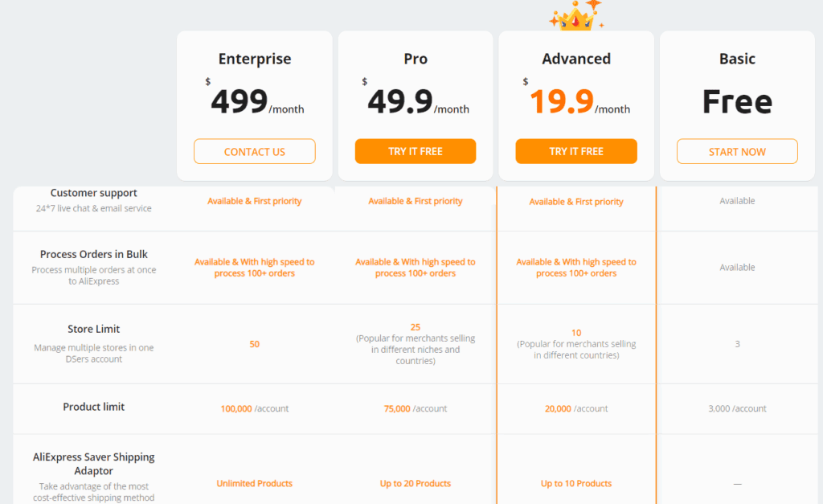Click the 19.9/month Advanced price
The width and height of the screenshot is (823, 504).
point(577,100)
